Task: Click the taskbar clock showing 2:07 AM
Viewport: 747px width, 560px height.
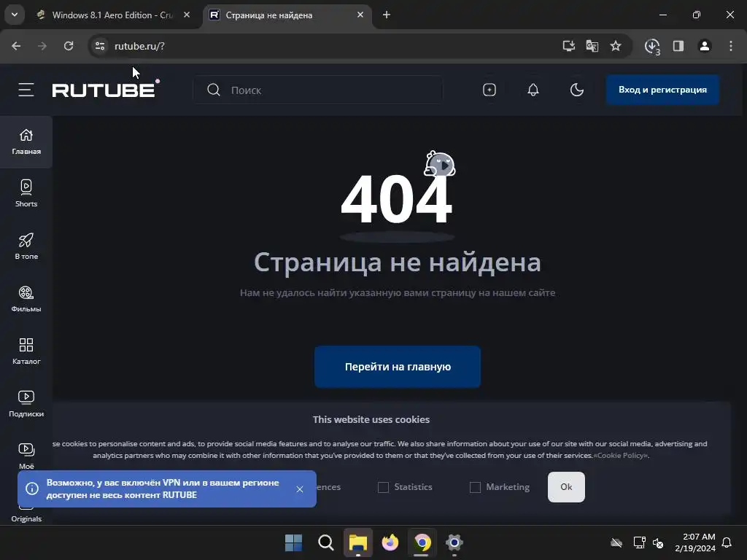Action: coord(695,542)
